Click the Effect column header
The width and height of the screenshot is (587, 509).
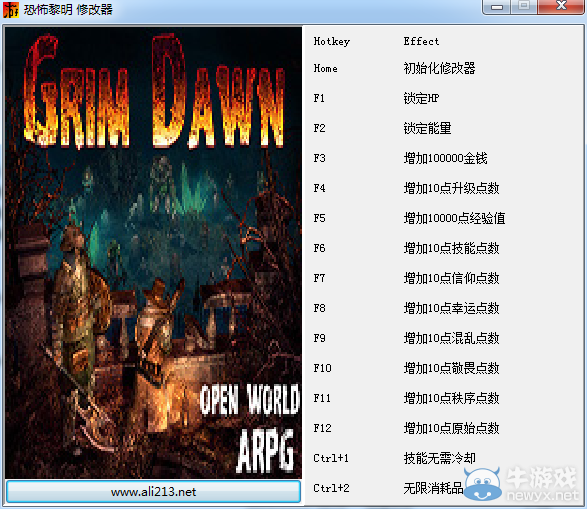421,41
